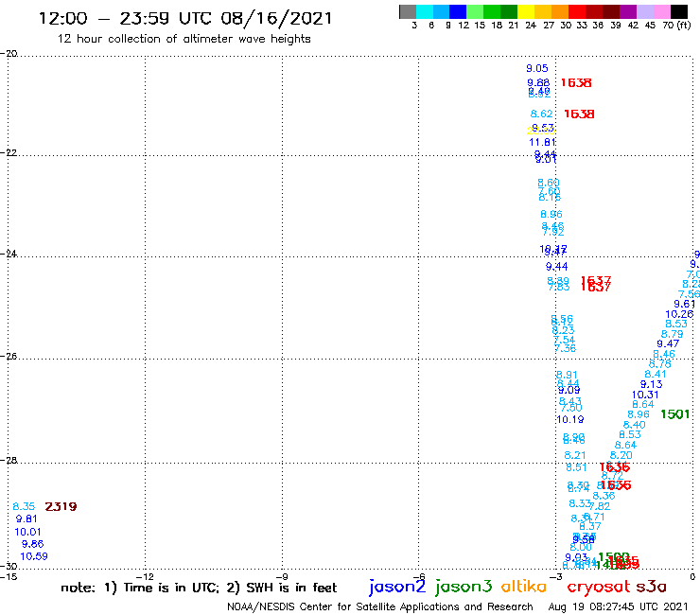Click the wave height value 9.09
This screenshot has height=615, width=700.
tap(569, 391)
